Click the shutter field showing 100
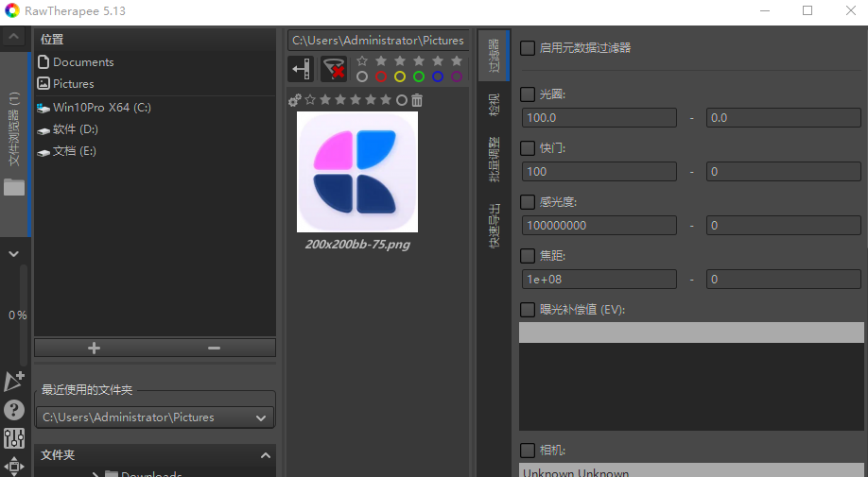 point(599,171)
